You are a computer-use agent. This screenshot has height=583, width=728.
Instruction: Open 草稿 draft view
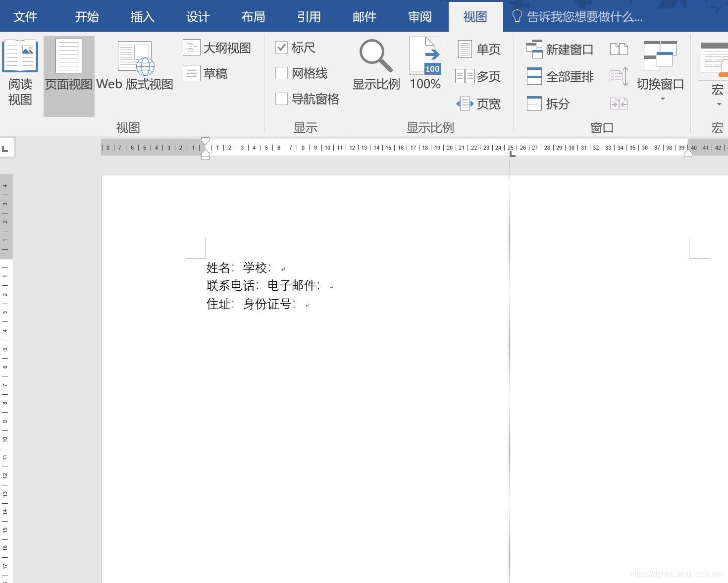(207, 73)
